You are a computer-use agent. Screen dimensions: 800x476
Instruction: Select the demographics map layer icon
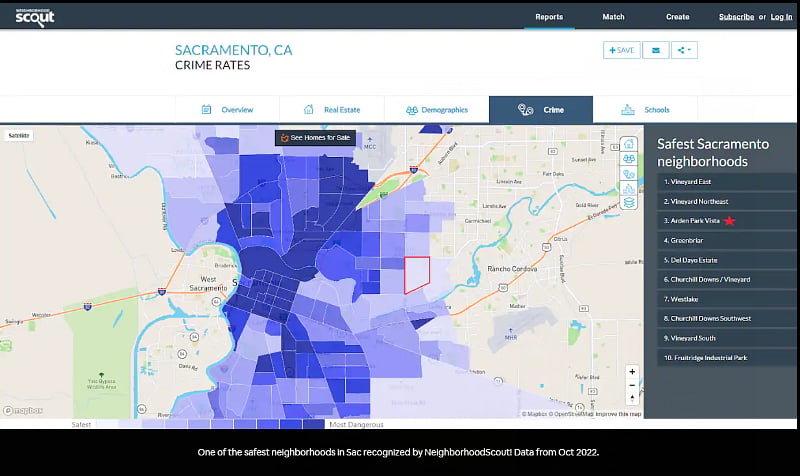[629, 159]
